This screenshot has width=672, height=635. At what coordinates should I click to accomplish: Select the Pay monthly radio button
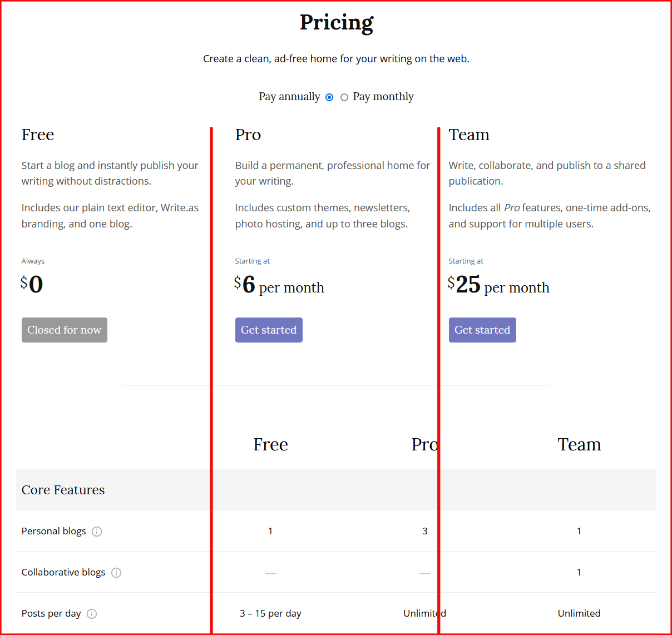coord(344,97)
